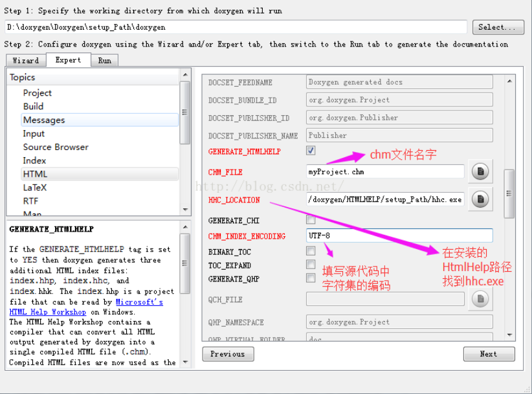Click the help text scrollbar thumb
Viewport: 532px width, 394px height.
pyautogui.click(x=185, y=263)
